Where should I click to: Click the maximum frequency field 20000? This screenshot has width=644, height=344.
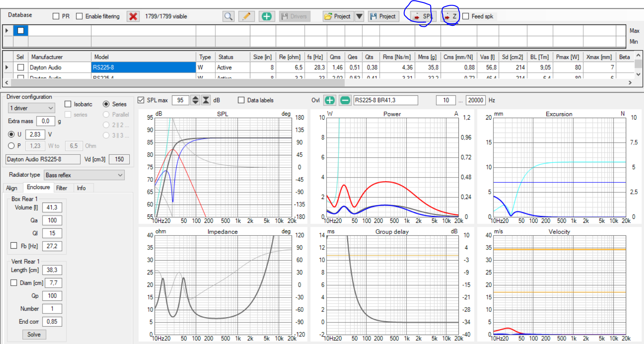476,100
